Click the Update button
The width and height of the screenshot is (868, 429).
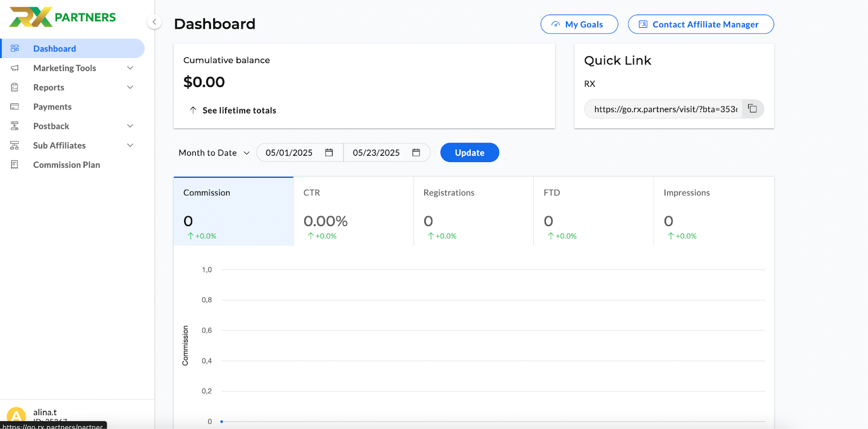click(x=469, y=153)
